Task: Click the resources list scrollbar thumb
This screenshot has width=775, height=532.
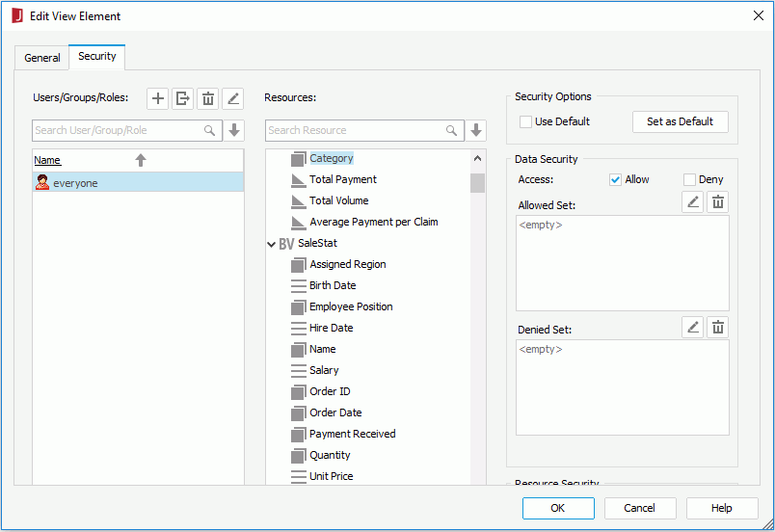Action: pyautogui.click(x=477, y=183)
